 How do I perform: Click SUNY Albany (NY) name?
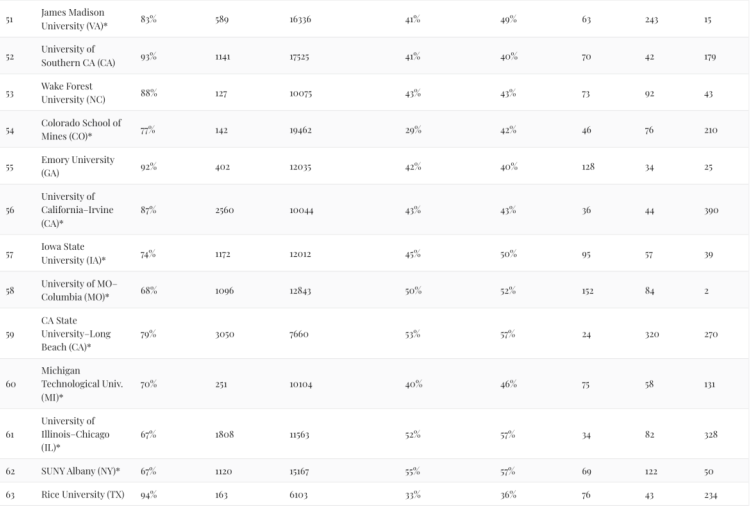point(80,471)
